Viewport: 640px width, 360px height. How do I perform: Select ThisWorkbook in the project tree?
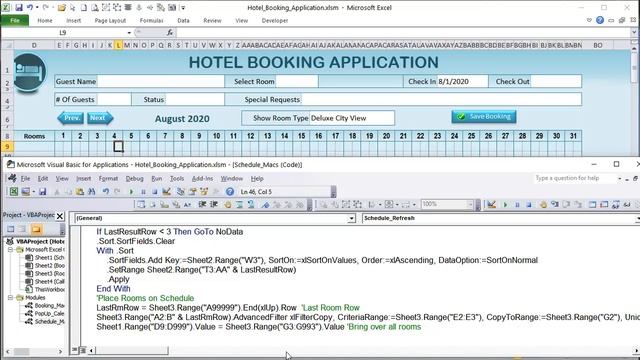click(45, 289)
